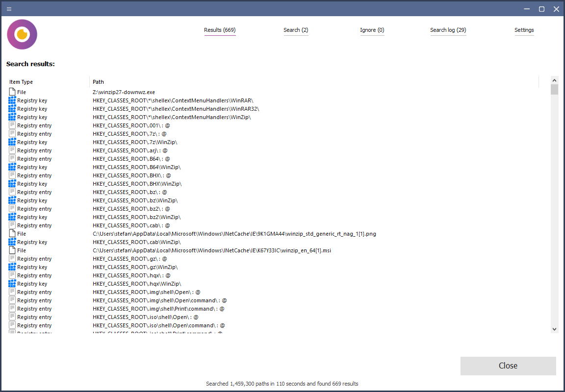Click file icon for winzip_en_64[1].msi
Image resolution: width=565 pixels, height=392 pixels.
point(12,250)
